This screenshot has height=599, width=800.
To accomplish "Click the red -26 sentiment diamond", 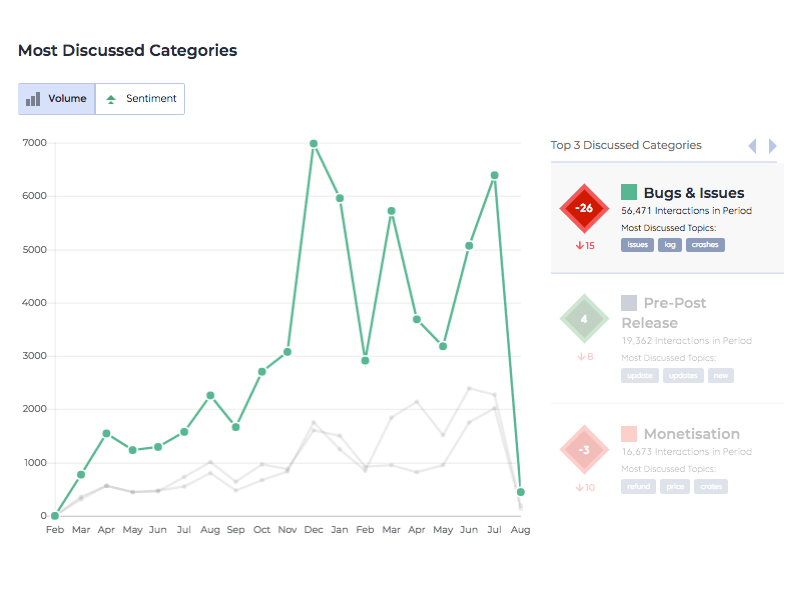I will click(x=584, y=208).
